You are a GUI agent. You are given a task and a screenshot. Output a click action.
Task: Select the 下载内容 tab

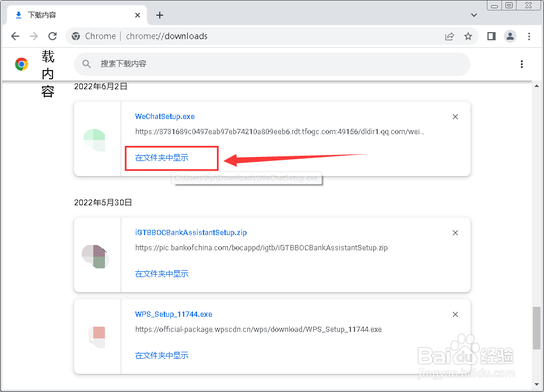tap(76, 15)
